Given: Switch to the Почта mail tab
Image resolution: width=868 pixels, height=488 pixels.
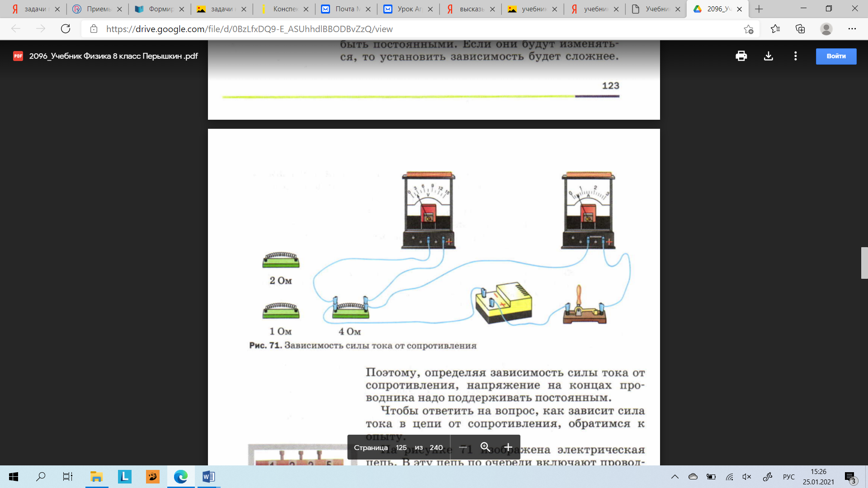Looking at the screenshot, I should [346, 9].
